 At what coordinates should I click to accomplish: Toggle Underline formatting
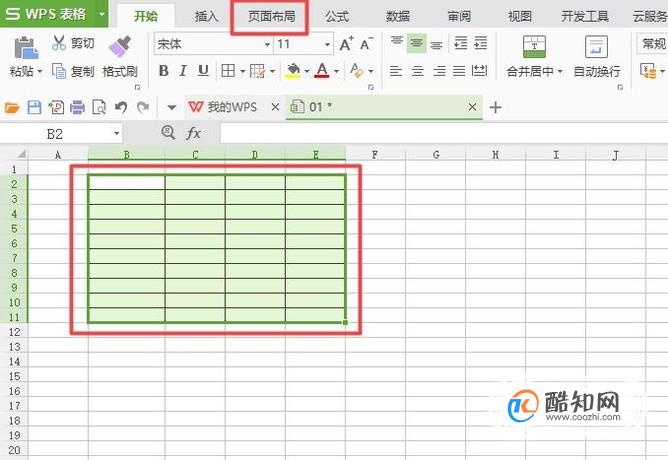(x=203, y=71)
